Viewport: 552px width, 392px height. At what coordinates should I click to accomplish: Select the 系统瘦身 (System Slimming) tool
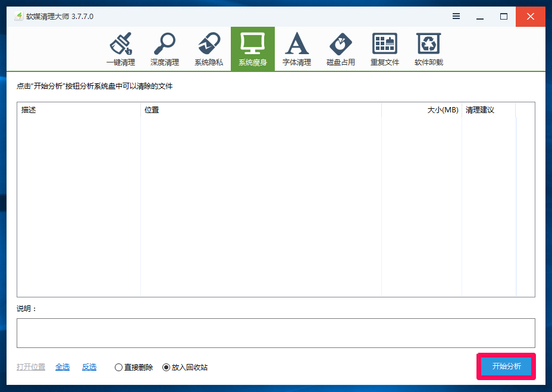coord(253,49)
